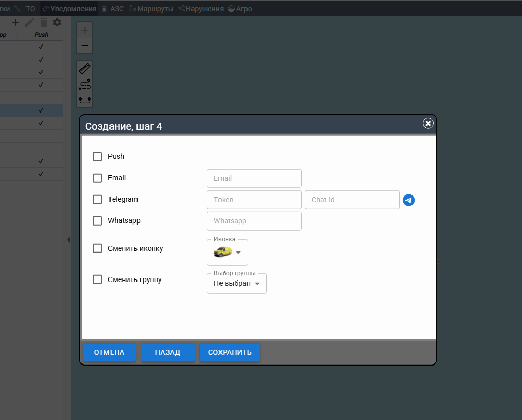522x420 pixels.
Task: Check the Сменить иконку checkbox
Action: [x=97, y=249]
